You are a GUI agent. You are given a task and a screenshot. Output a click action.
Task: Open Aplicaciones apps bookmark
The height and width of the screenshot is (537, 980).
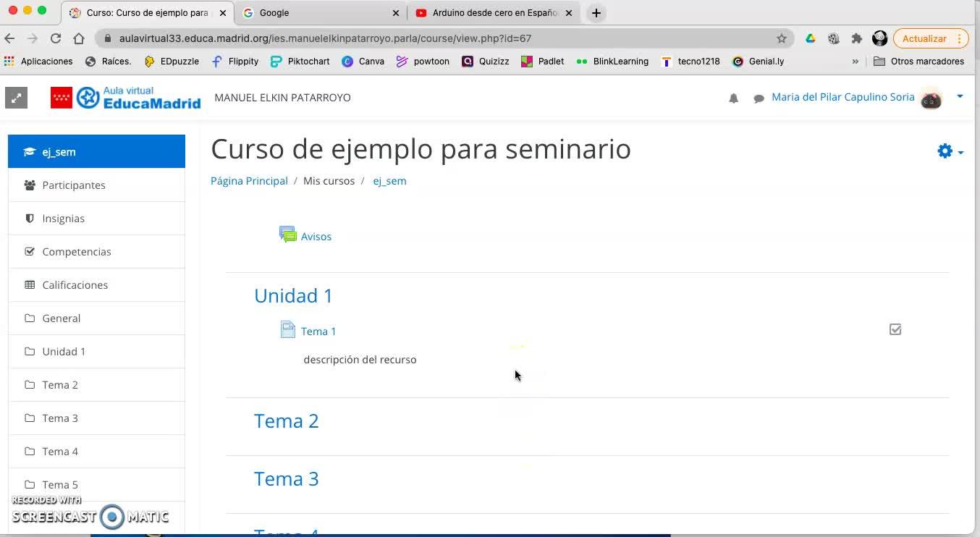click(x=38, y=62)
